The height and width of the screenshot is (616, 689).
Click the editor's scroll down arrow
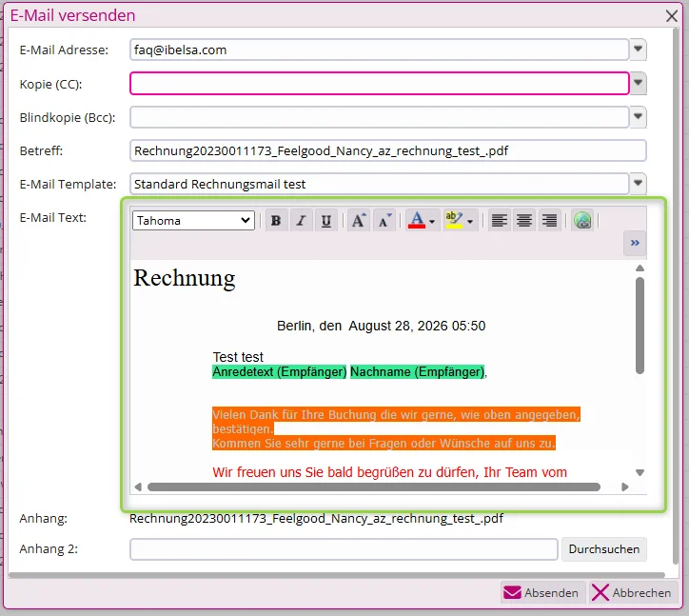click(640, 472)
